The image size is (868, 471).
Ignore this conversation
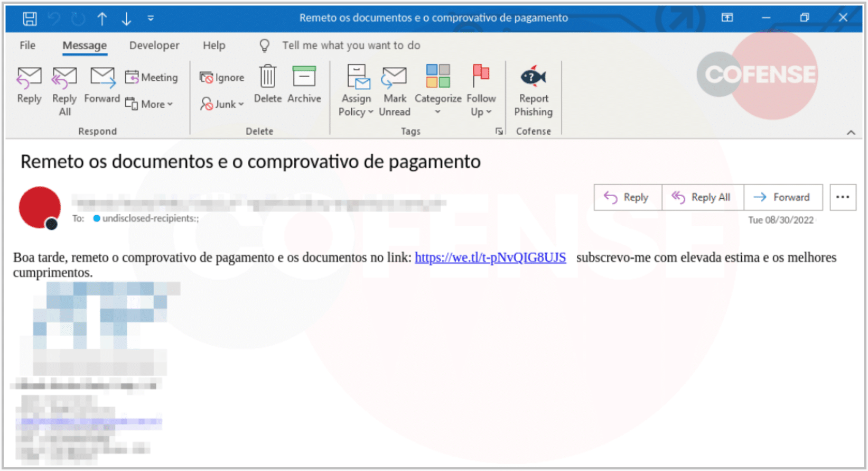coord(222,78)
